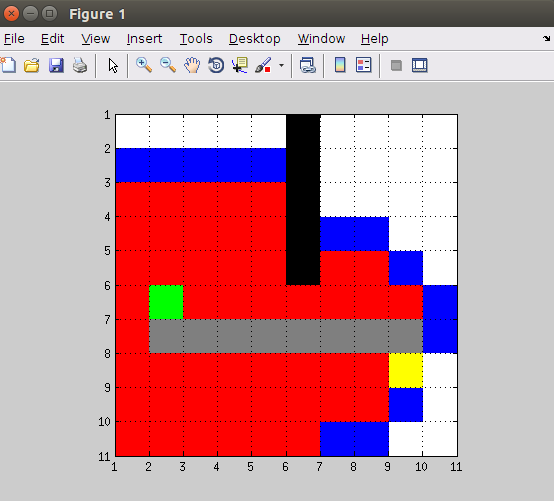Click the green cell in the plot

tap(166, 302)
